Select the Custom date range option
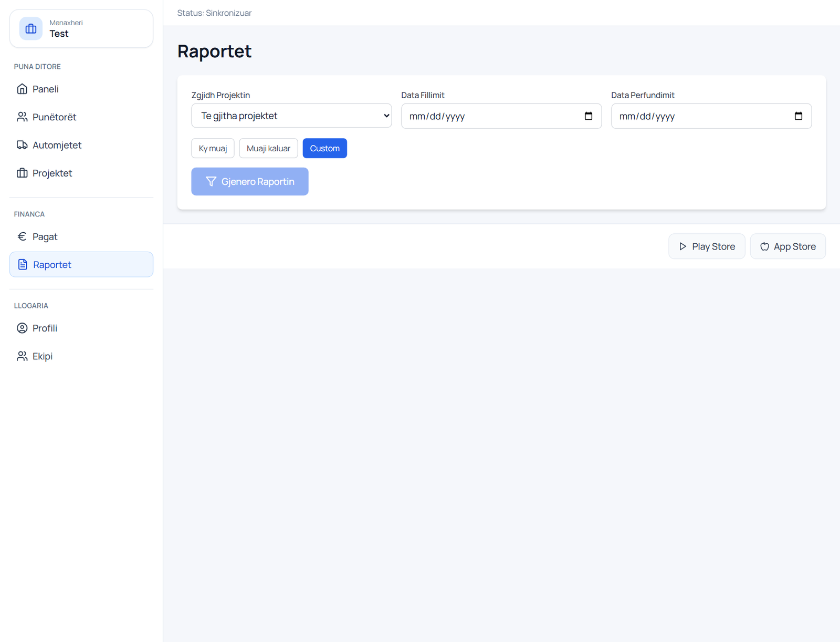The image size is (840, 642). pyautogui.click(x=324, y=148)
